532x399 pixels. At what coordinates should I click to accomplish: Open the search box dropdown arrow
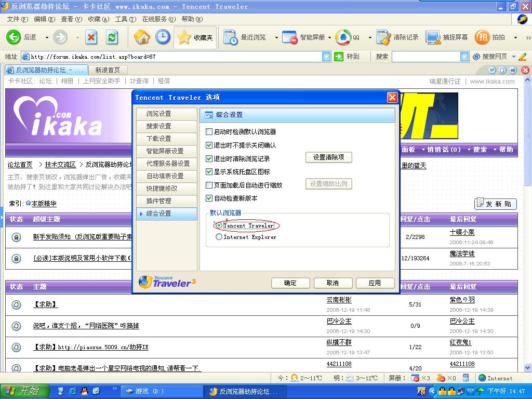coord(464,57)
